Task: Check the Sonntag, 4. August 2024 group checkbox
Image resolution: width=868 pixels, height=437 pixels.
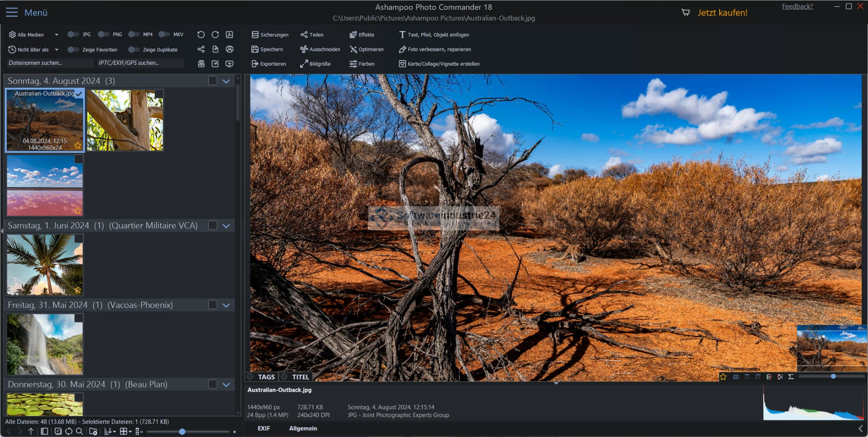Action: (213, 81)
